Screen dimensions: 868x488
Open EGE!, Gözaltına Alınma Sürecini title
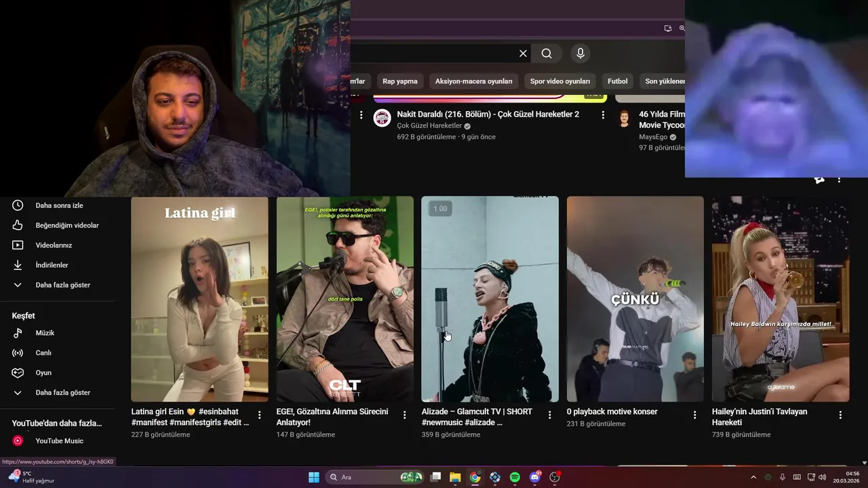point(332,417)
